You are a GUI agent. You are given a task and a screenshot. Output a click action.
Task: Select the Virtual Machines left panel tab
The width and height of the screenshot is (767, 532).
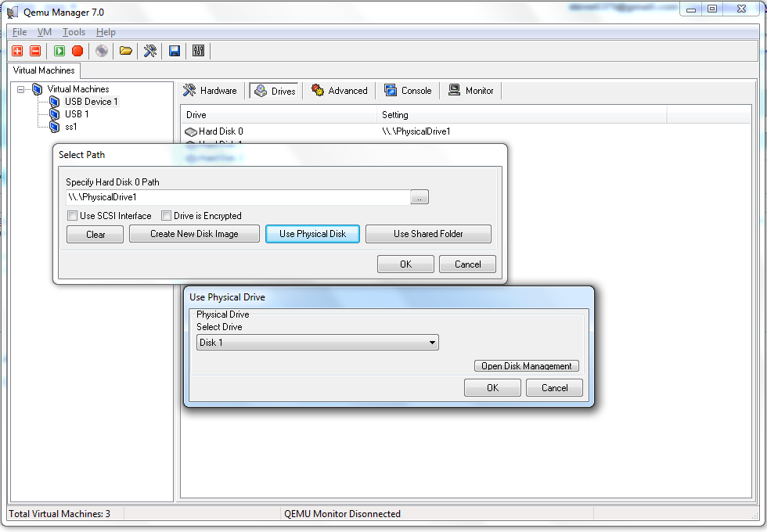click(x=44, y=70)
